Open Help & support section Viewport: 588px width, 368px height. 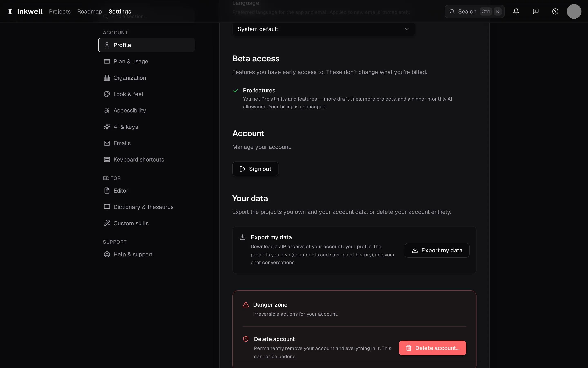(147, 254)
